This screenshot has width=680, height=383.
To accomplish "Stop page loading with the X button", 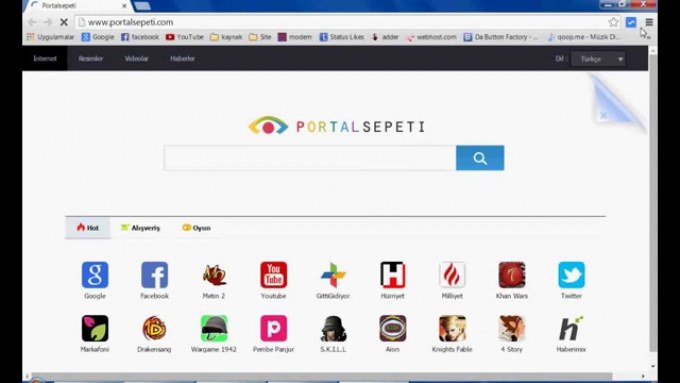I will (64, 22).
